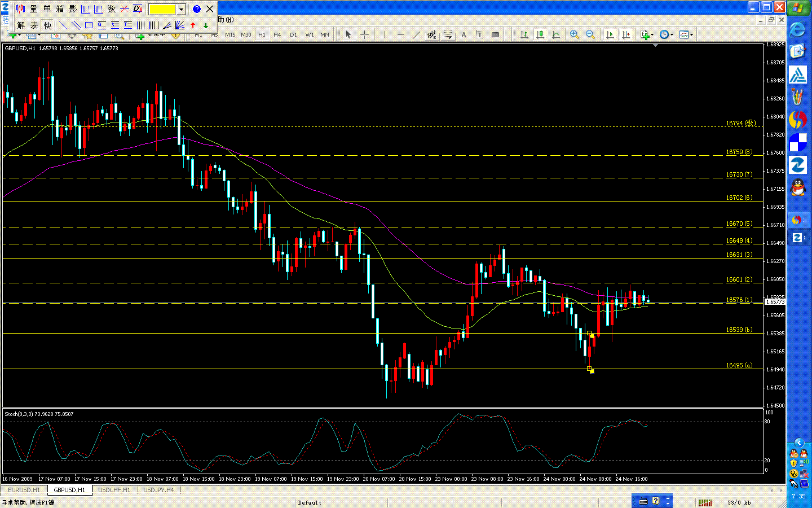Switch chart to M15 timeframe
The image size is (812, 508).
click(230, 35)
